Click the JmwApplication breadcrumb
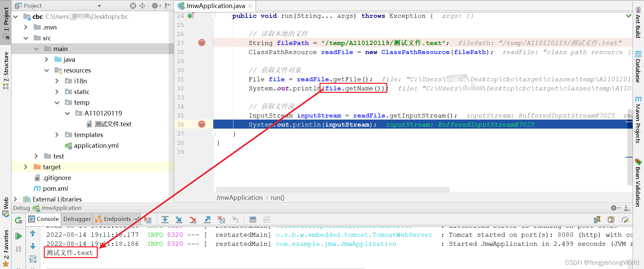This screenshot has height=269, width=644. click(x=239, y=198)
